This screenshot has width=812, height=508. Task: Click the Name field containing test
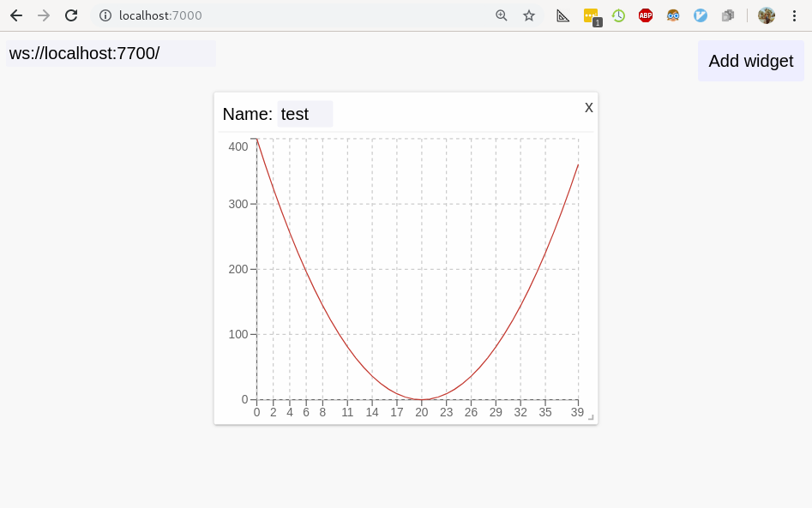(305, 113)
